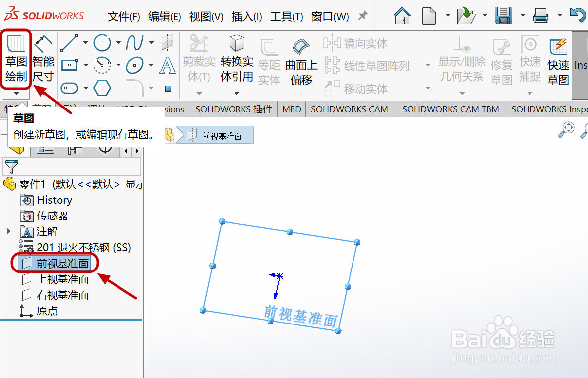
Task: Open the Circle tool dropdown arrow
Action: [x=118, y=43]
